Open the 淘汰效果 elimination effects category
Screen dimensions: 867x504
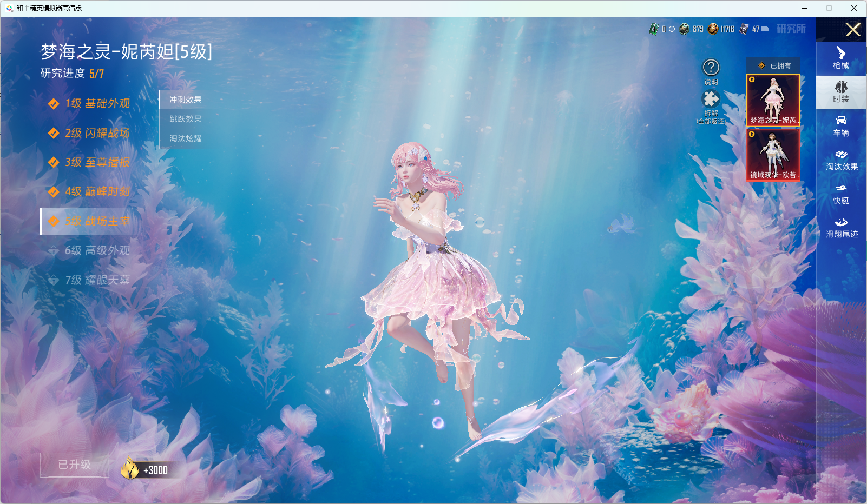(841, 160)
